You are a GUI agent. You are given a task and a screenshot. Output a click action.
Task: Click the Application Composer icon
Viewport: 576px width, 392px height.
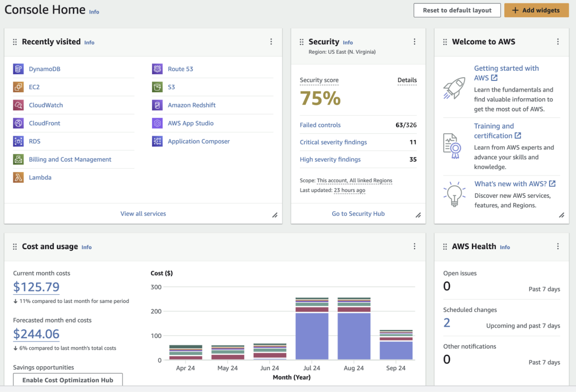tap(157, 141)
